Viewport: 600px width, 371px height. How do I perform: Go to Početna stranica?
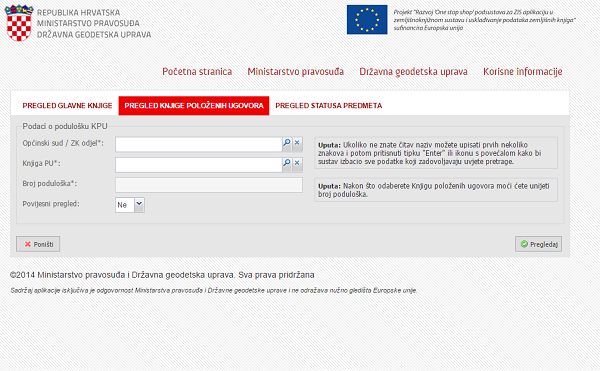197,72
